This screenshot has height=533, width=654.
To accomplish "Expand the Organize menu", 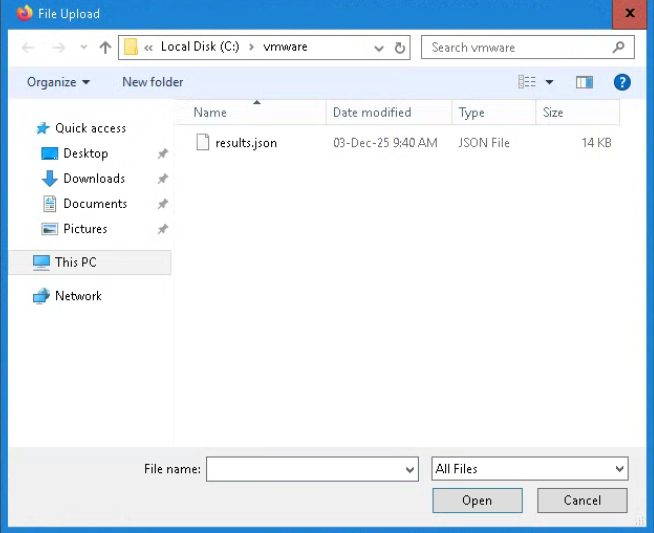I will point(58,82).
